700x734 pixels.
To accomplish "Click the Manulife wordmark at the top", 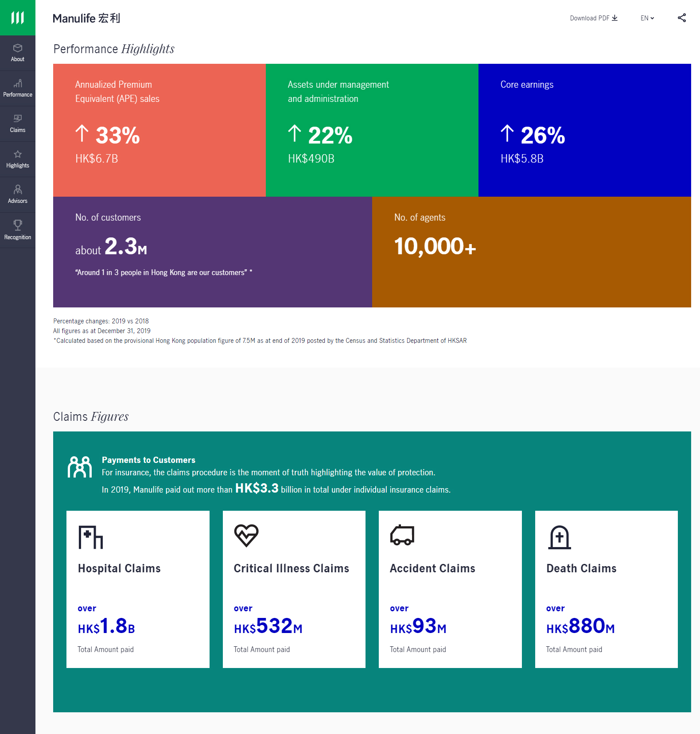I will [x=86, y=18].
